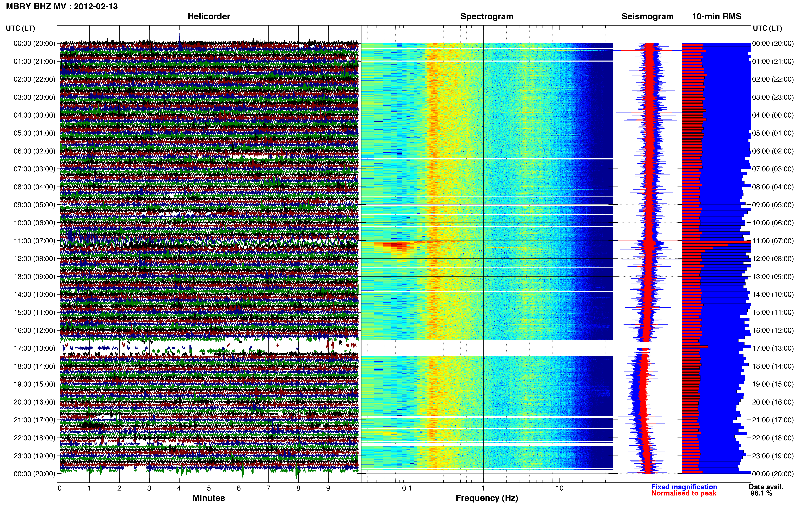Click '19:00 (15:00)' on the right time axis
This screenshot has width=812, height=508.
click(773, 384)
